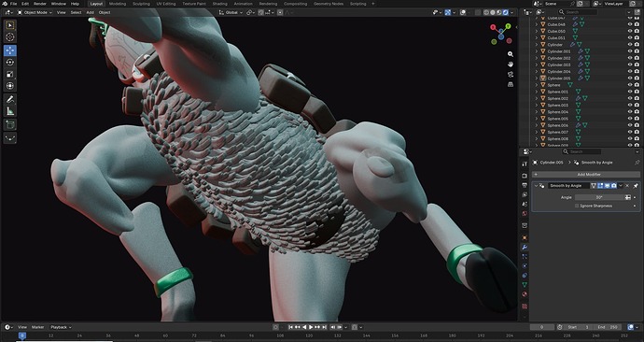Click the play animation button
This screenshot has width=644, height=342.
coord(311,327)
